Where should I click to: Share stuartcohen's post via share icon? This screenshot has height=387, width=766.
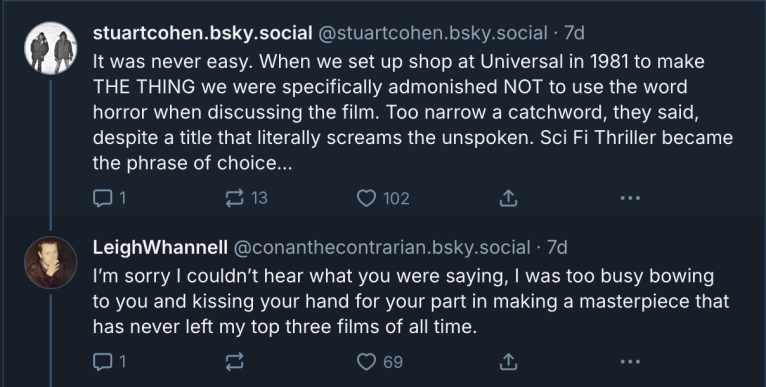coord(508,198)
